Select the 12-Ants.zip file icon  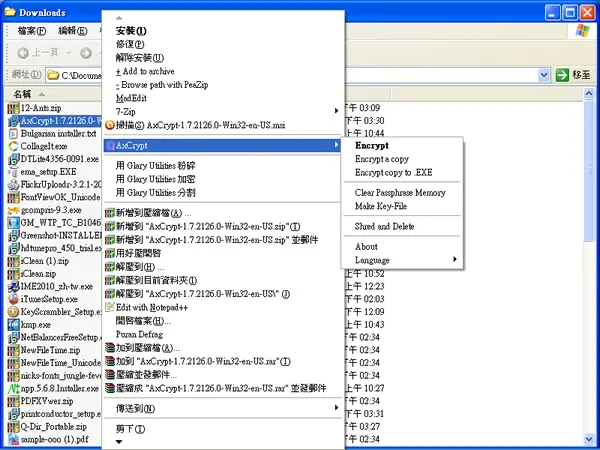click(13, 108)
